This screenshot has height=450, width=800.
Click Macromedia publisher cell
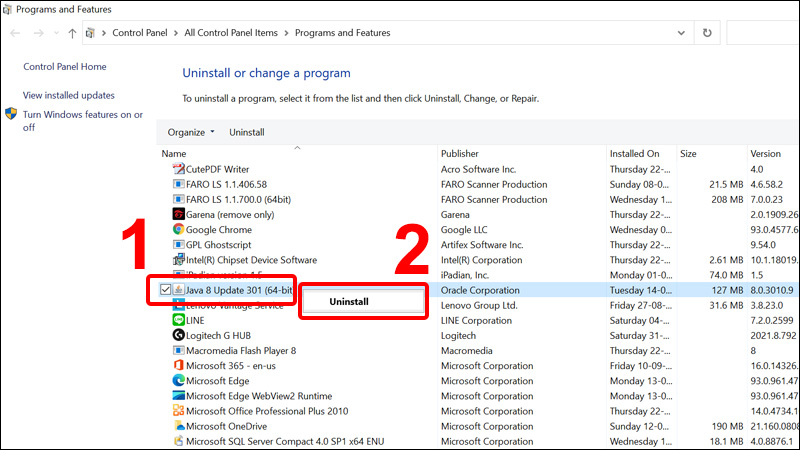click(x=466, y=351)
